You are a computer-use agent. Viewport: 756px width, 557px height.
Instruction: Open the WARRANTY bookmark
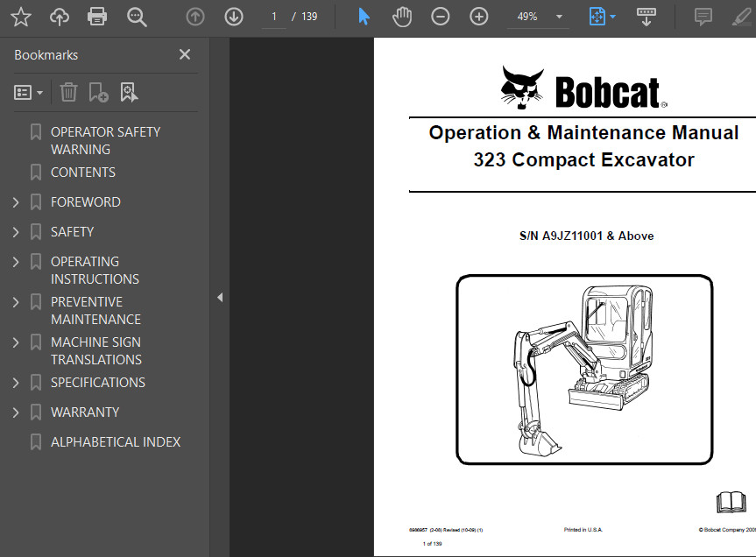pyautogui.click(x=85, y=412)
